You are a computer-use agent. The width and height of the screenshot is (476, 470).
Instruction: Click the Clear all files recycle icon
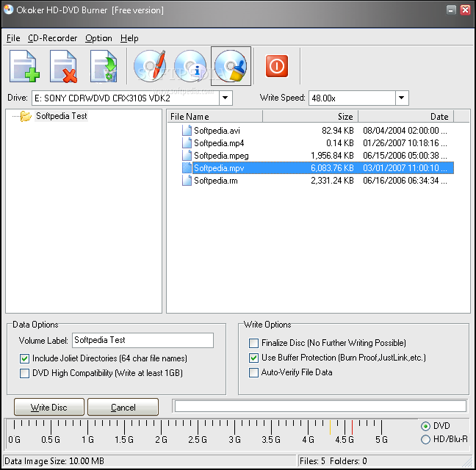[x=104, y=66]
